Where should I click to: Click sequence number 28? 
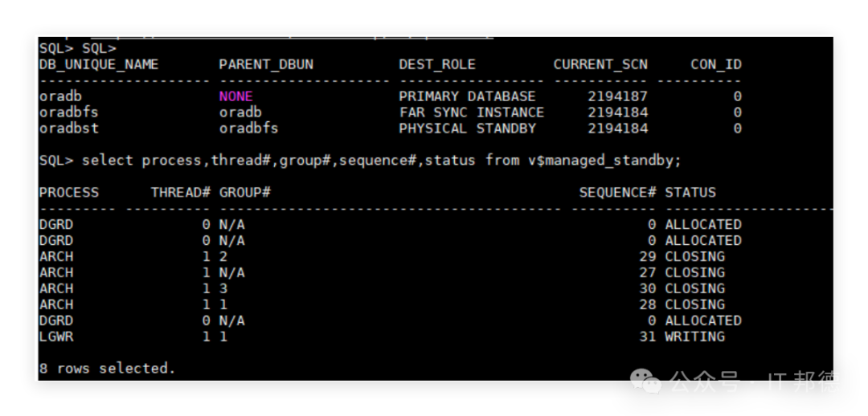[648, 305]
